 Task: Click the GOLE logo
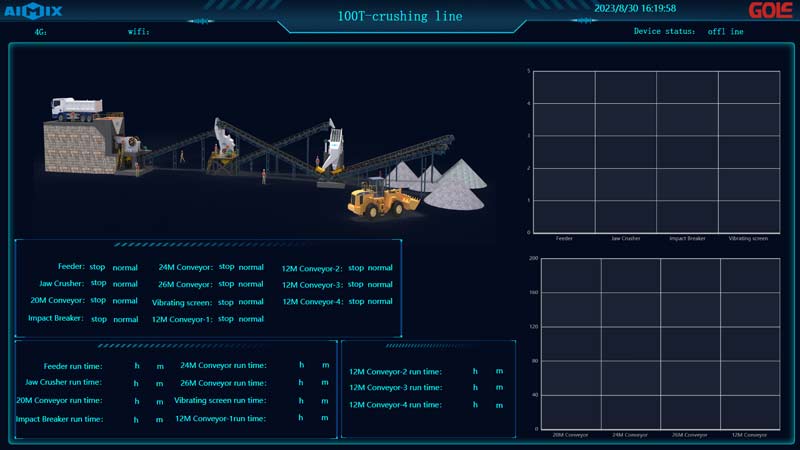pyautogui.click(x=770, y=11)
